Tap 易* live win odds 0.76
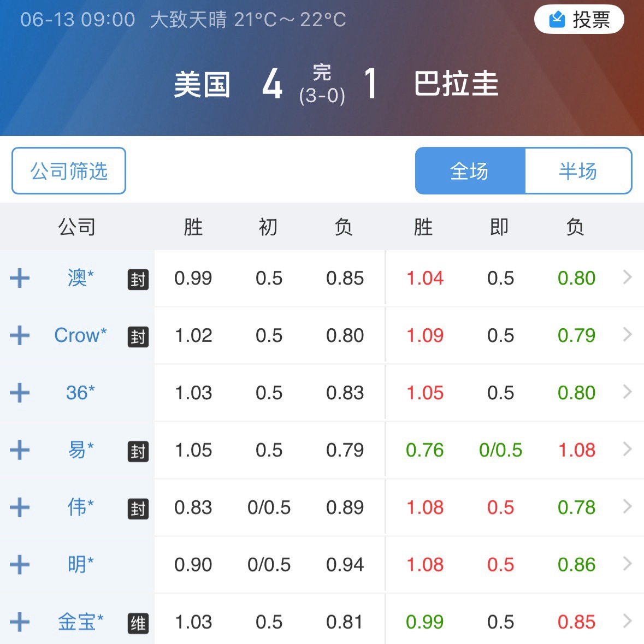The image size is (644, 644). [424, 450]
